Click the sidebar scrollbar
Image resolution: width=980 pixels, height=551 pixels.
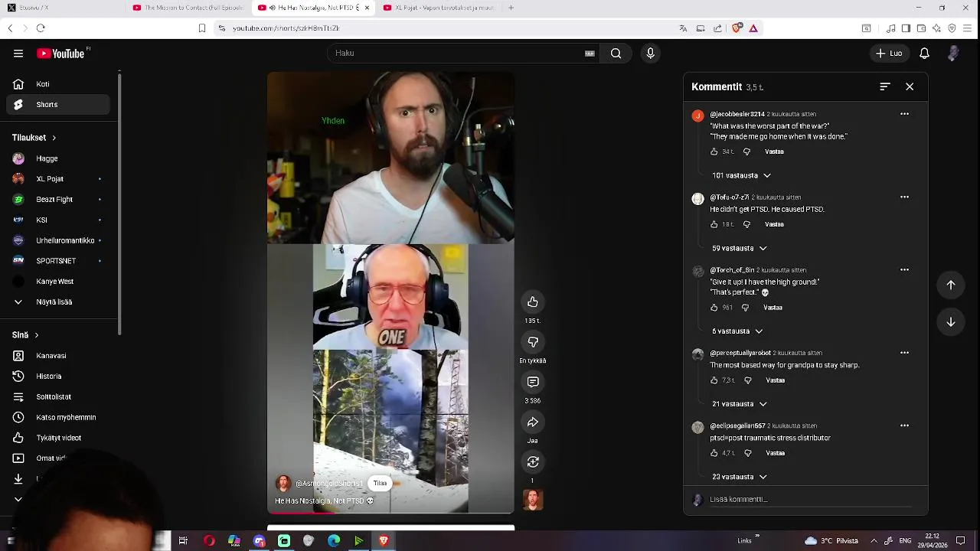pos(119,203)
